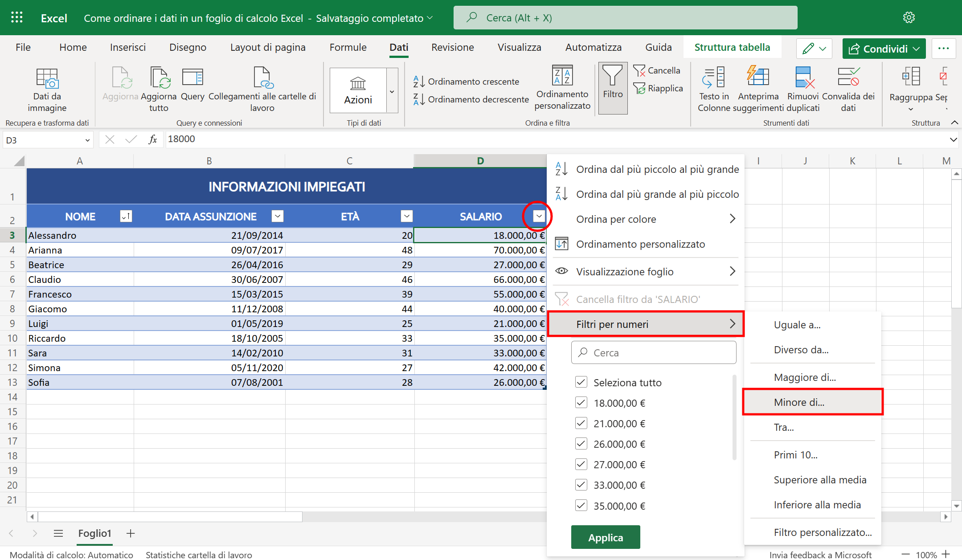Uncheck the Seleziona tutto checkbox
The height and width of the screenshot is (560, 962).
pyautogui.click(x=581, y=382)
